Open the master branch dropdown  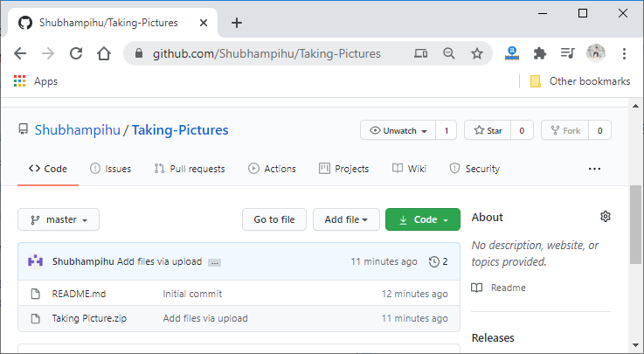59,219
